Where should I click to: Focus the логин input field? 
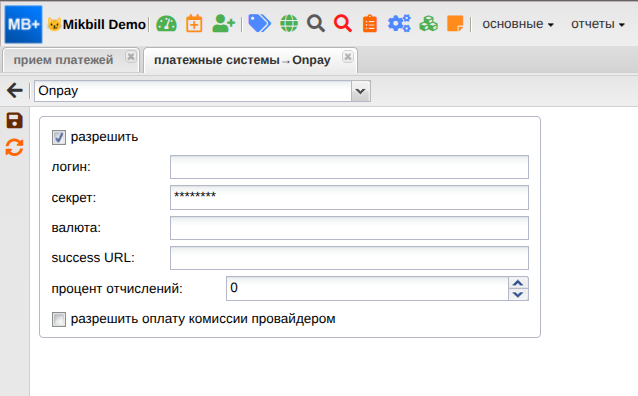[349, 167]
